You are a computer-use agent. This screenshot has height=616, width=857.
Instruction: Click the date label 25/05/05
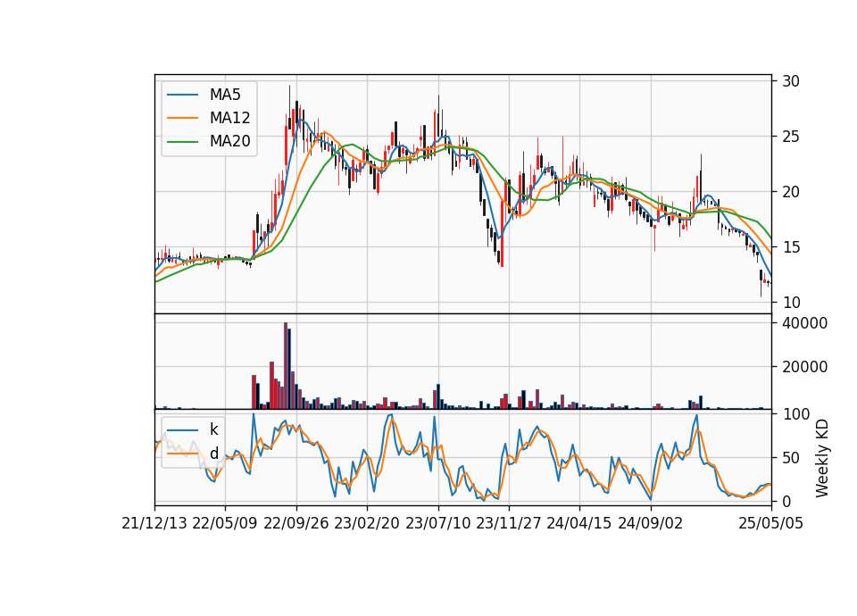pos(771,524)
